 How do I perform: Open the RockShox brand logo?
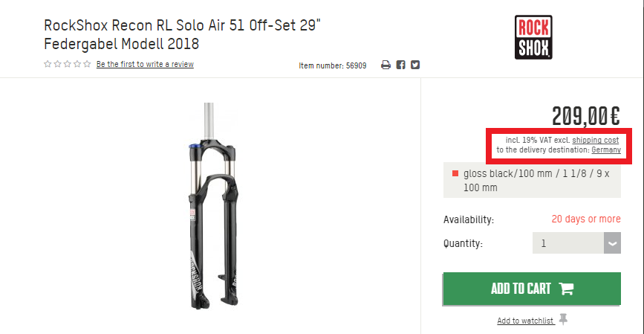coord(533,36)
